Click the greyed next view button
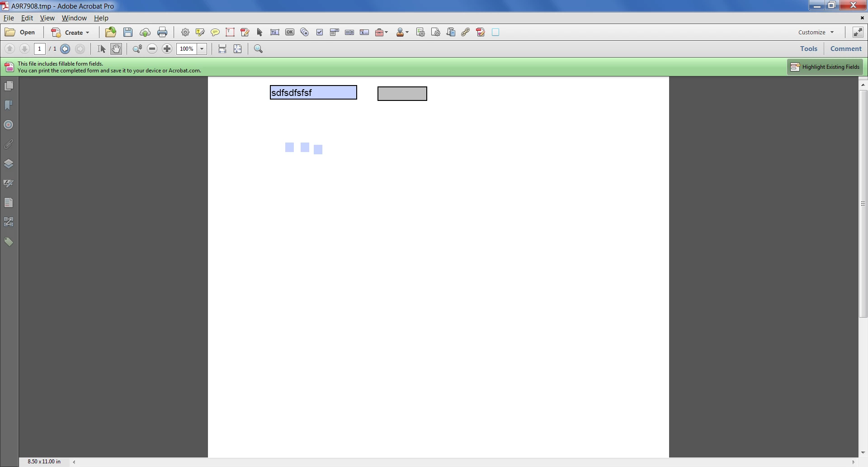The image size is (868, 467). 80,49
